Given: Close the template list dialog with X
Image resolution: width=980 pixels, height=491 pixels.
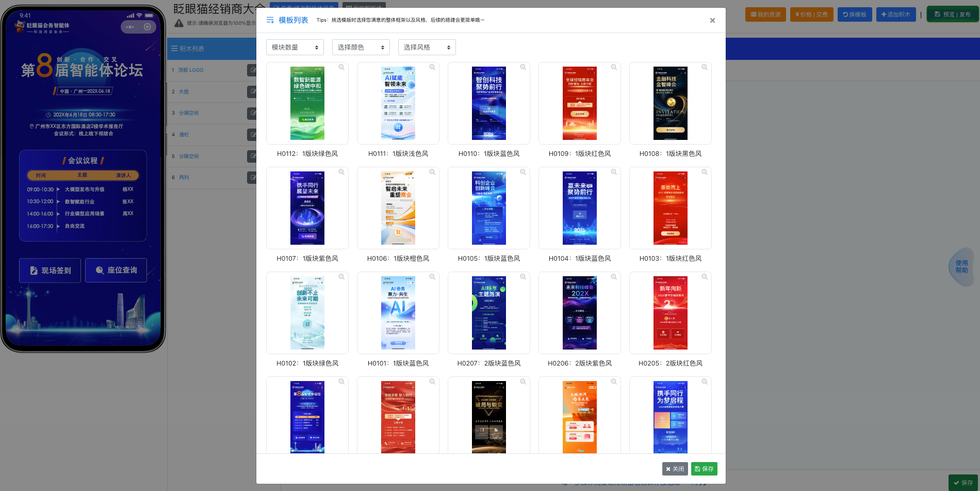Looking at the screenshot, I should point(712,21).
